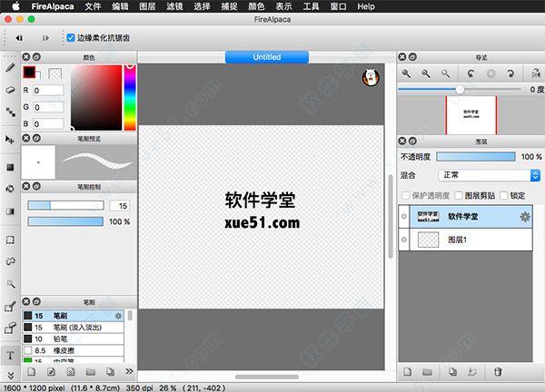Duplicate the selected layer
Screen dimensions: 545x392
tap(452, 372)
